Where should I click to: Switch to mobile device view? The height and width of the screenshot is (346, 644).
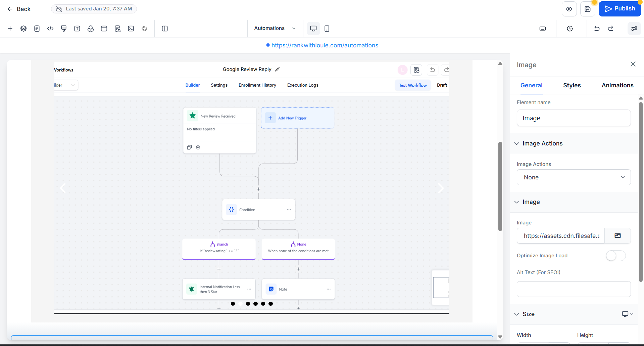327,29
